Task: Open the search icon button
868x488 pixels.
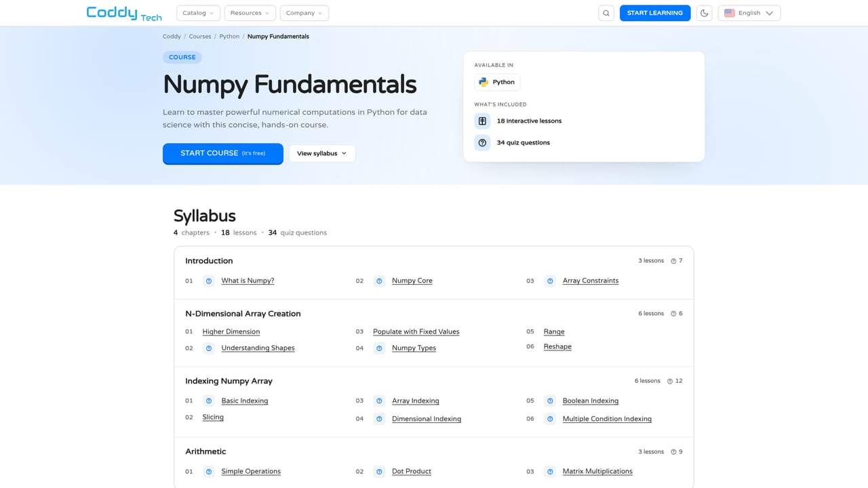Action: click(606, 13)
